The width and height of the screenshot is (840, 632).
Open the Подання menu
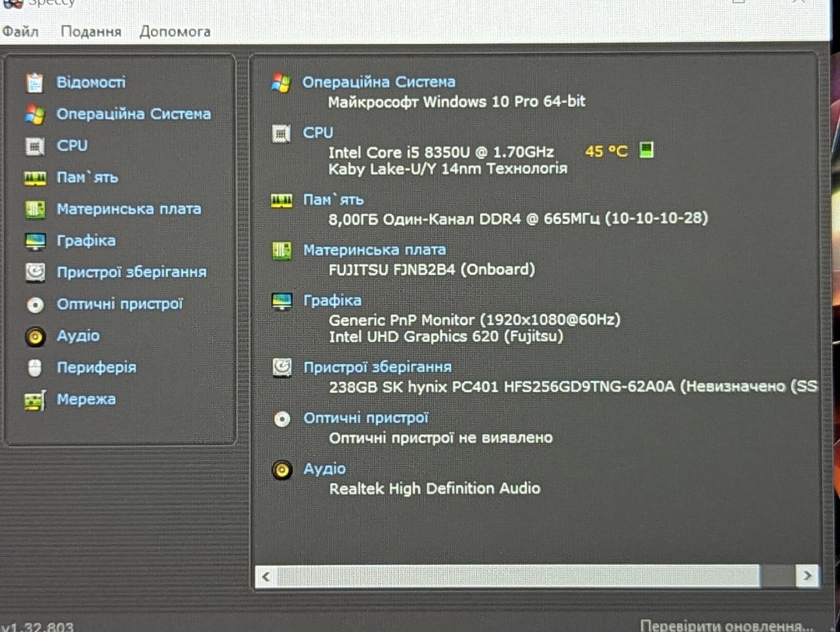coord(91,32)
